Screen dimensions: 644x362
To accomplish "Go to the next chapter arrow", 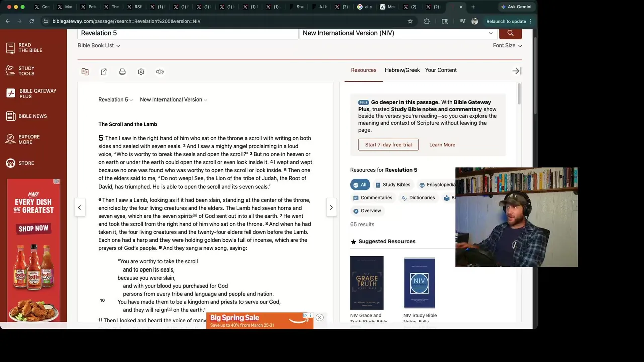I will coord(331,207).
